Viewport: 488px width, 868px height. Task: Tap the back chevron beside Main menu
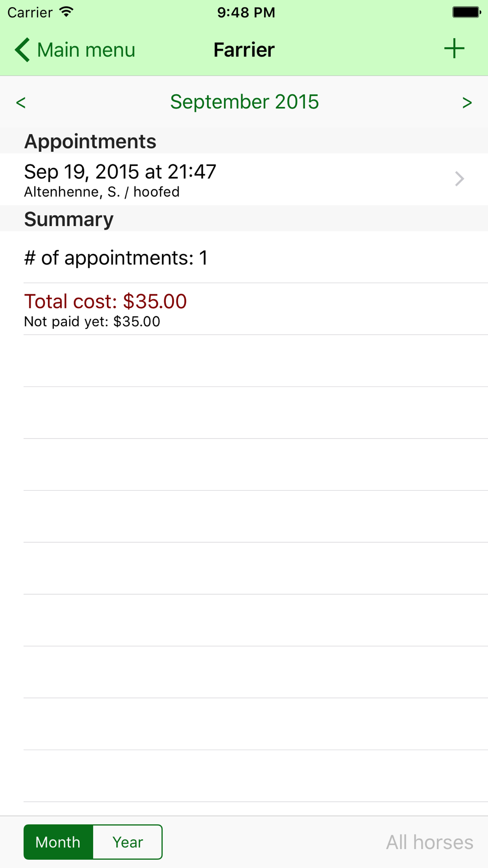(22, 50)
